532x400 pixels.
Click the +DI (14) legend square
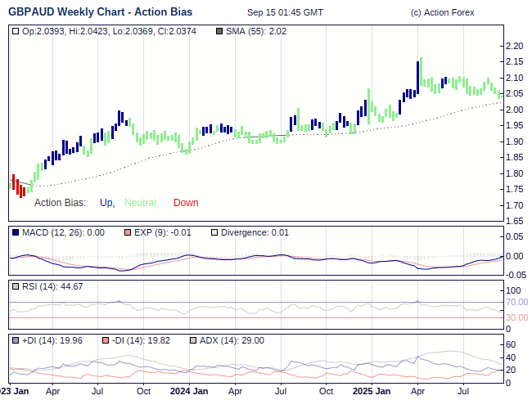tap(16, 340)
